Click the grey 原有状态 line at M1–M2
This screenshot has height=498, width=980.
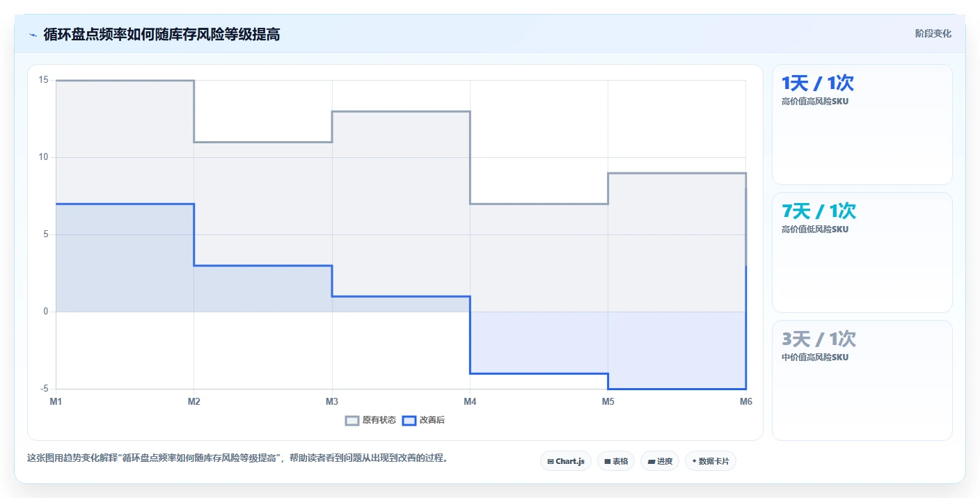pos(125,81)
